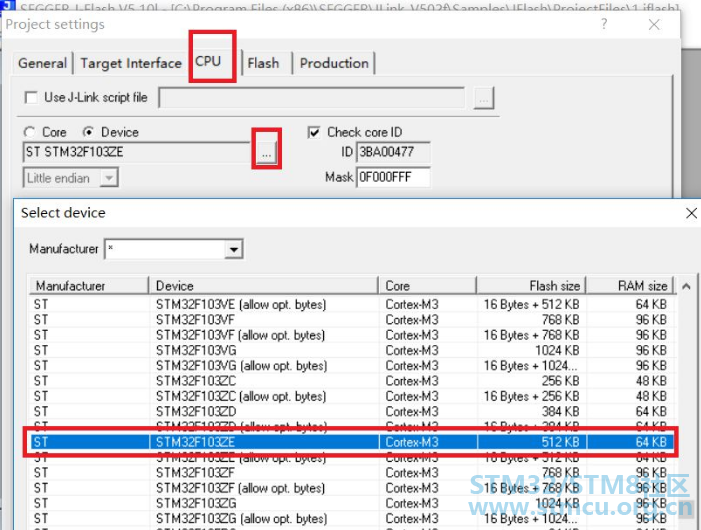Select the STM32F103ZD device row
701x530 pixels.
351,412
